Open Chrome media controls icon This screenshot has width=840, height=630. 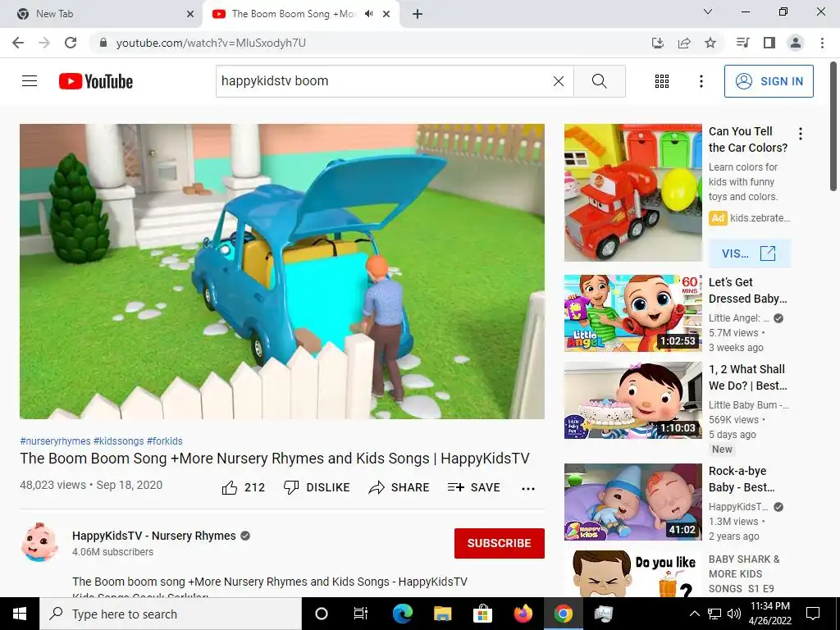click(x=742, y=43)
